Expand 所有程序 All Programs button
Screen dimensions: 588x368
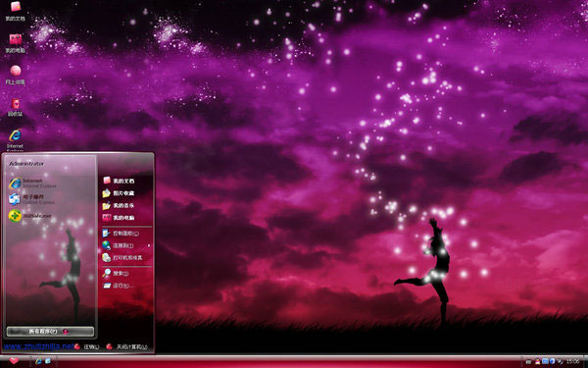coord(50,332)
